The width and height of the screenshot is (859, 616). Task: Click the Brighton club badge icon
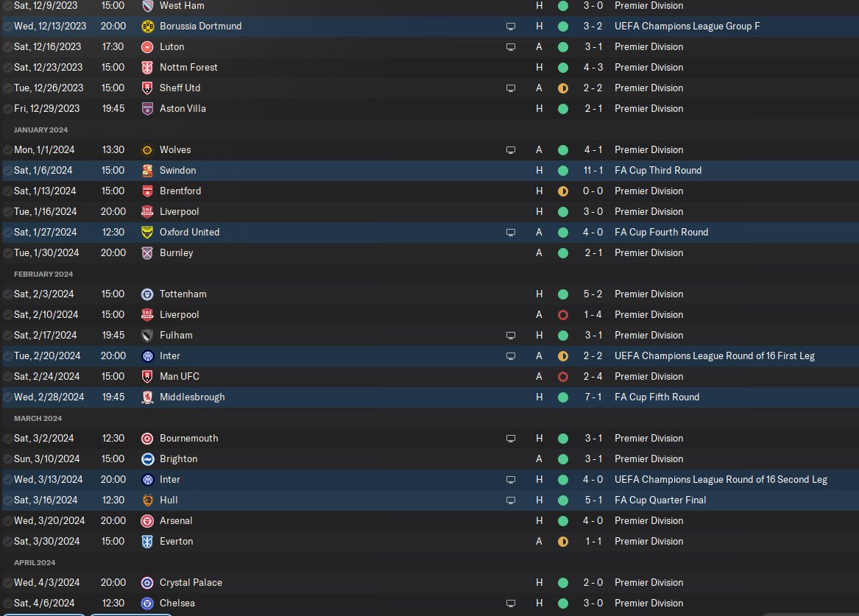[147, 459]
